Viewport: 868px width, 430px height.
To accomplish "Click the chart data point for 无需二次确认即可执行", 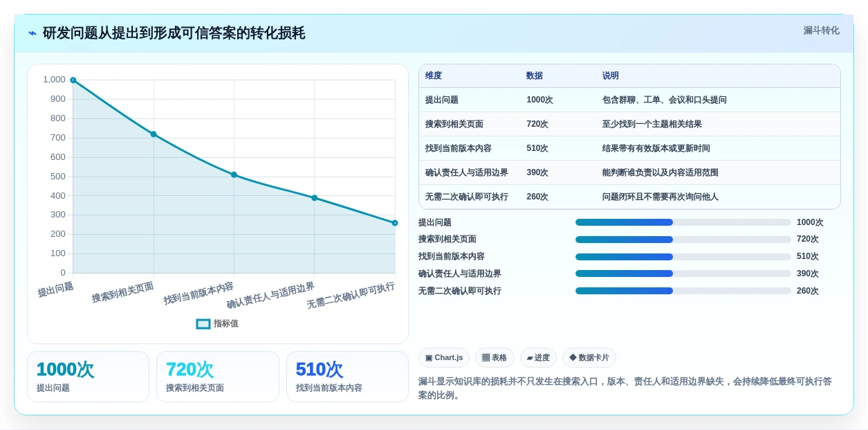I will click(395, 223).
